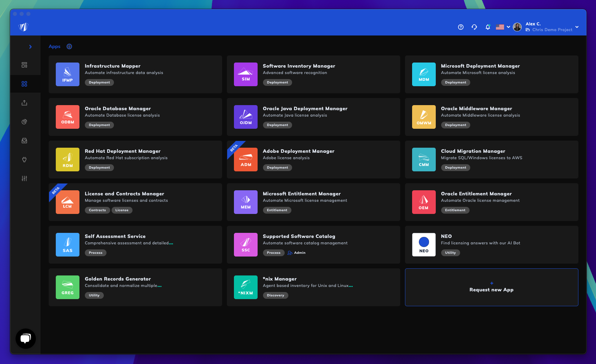Image resolution: width=596 pixels, height=364 pixels.
Task: Click 'Advanced software recognition' description
Action: pos(295,73)
